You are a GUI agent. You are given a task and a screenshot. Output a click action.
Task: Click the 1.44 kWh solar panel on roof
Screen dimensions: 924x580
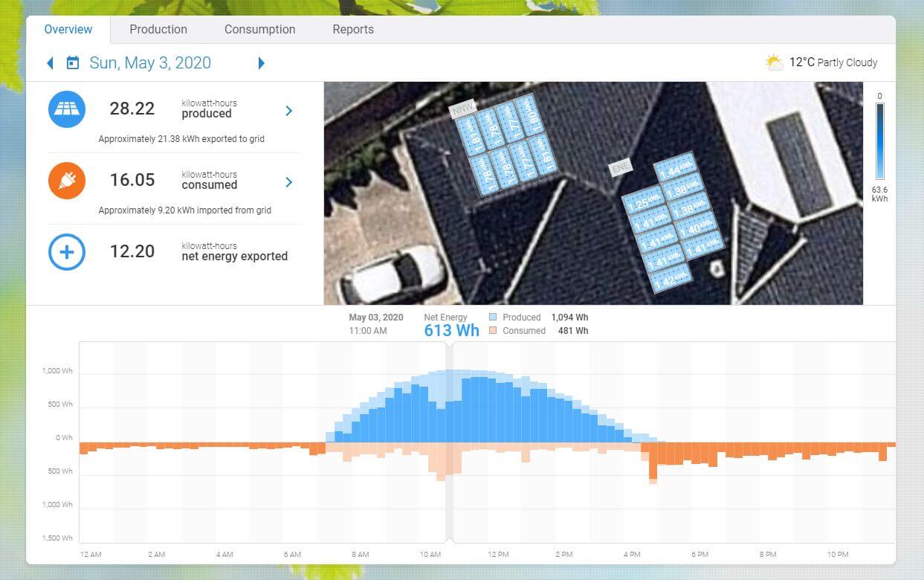pyautogui.click(x=675, y=170)
